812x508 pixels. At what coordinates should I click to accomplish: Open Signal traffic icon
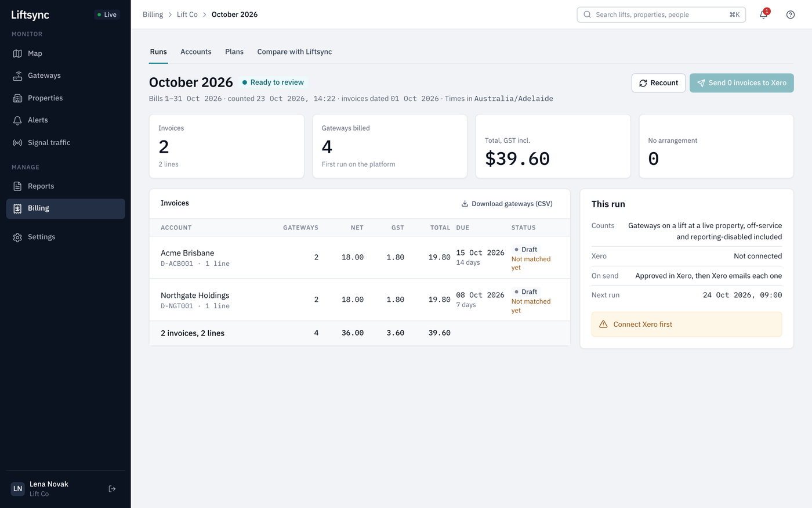point(17,143)
